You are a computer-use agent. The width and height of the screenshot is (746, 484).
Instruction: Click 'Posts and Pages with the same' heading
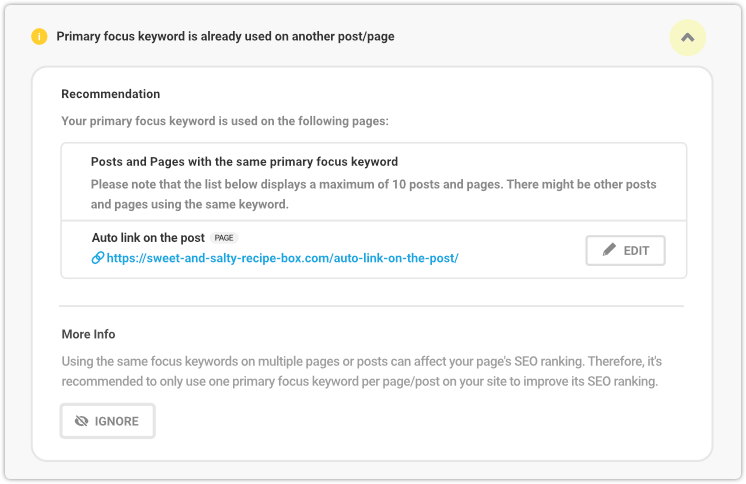tap(244, 162)
